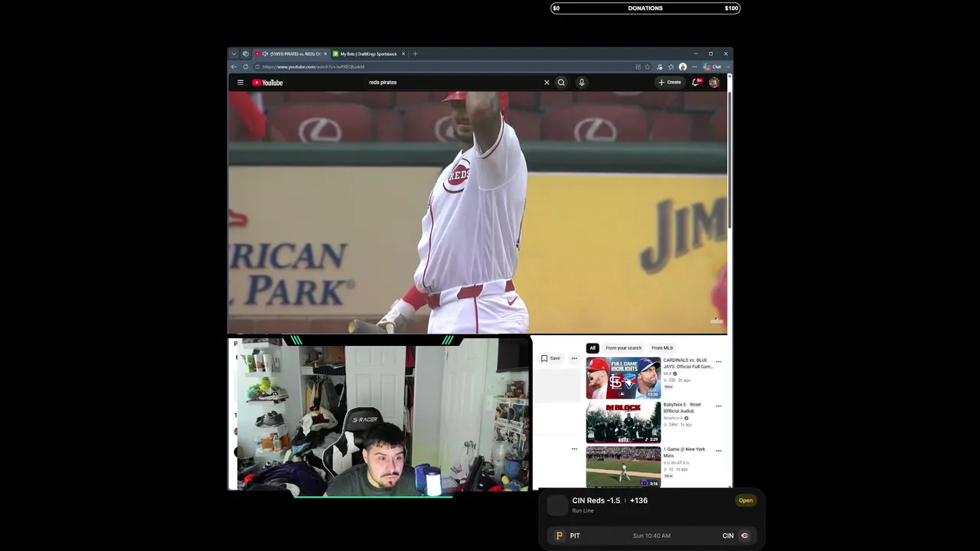Click the Donations goal progress bar
Screen dimensions: 980x551
pyautogui.click(x=645, y=8)
